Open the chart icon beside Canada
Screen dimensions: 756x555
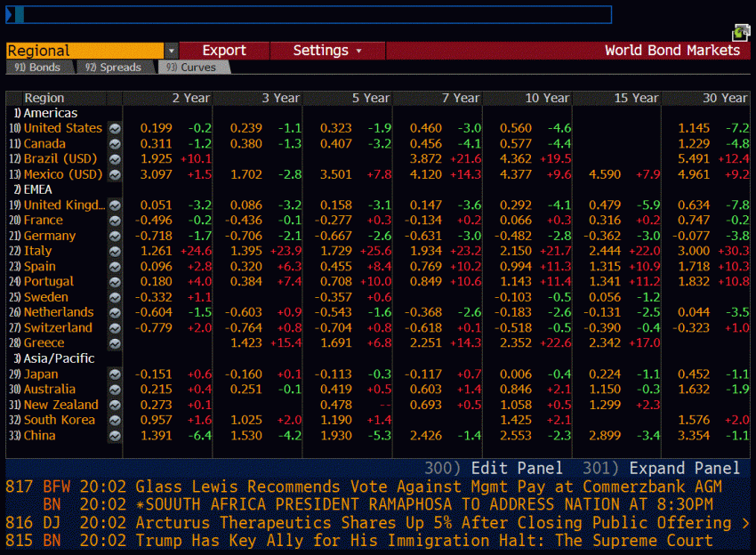(x=115, y=144)
